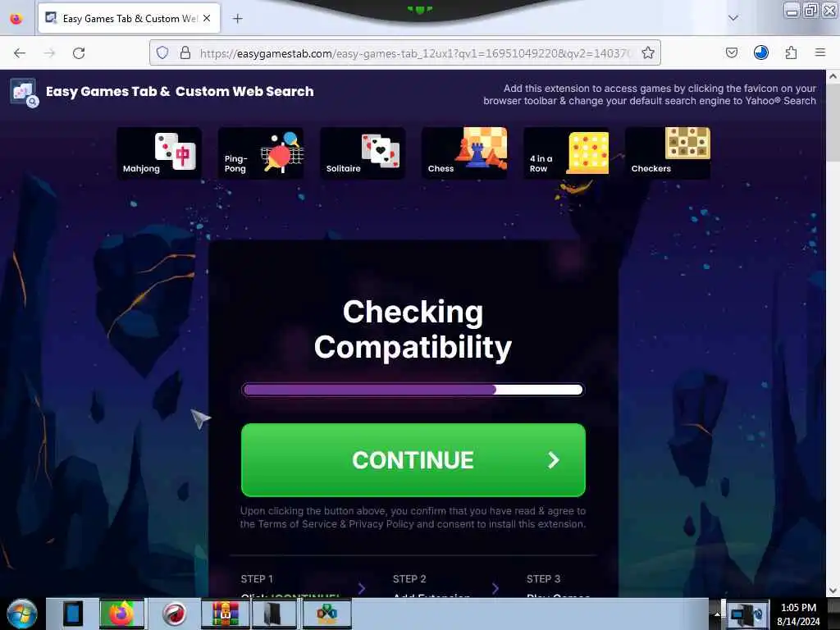Click the Save to Pocket icon
840x630 pixels.
click(x=732, y=52)
